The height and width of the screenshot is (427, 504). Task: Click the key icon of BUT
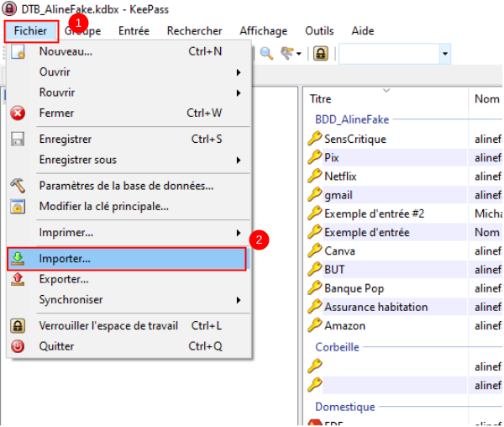point(315,269)
